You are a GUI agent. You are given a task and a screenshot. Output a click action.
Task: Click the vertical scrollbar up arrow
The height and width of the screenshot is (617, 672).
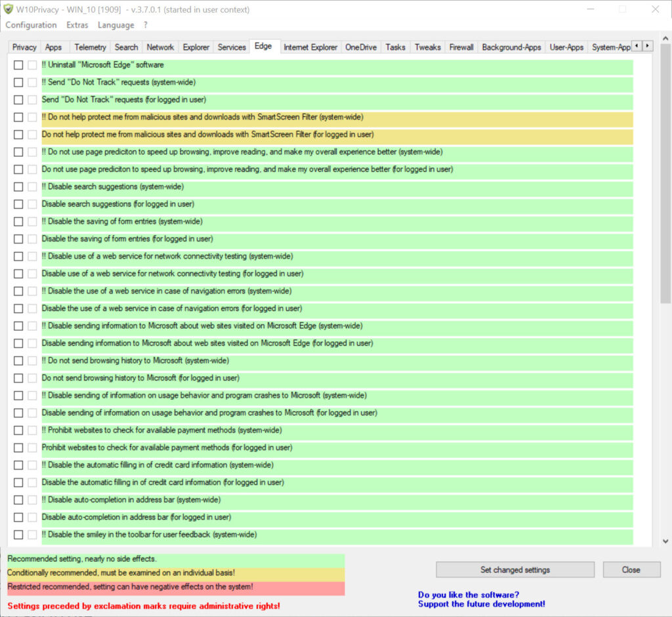[x=665, y=45]
